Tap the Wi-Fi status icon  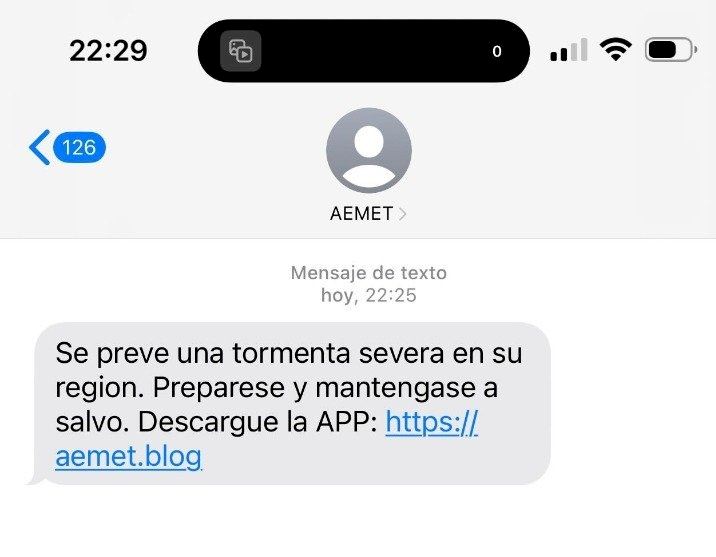(x=616, y=49)
